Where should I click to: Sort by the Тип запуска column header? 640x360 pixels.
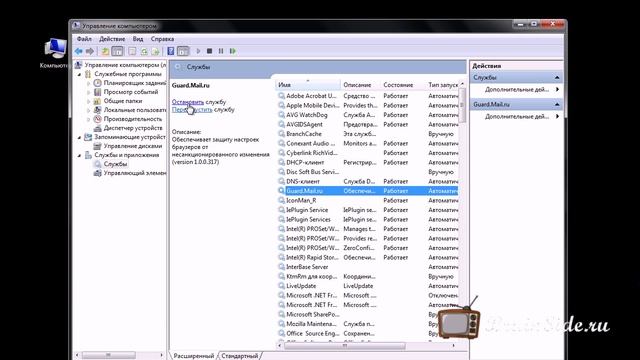coord(442,85)
